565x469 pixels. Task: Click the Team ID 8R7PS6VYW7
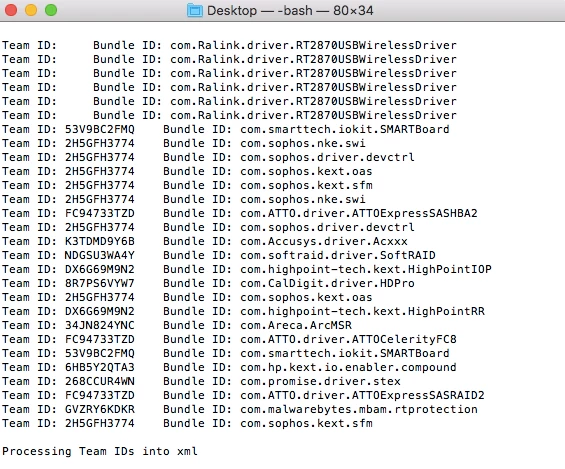pyautogui.click(x=100, y=283)
